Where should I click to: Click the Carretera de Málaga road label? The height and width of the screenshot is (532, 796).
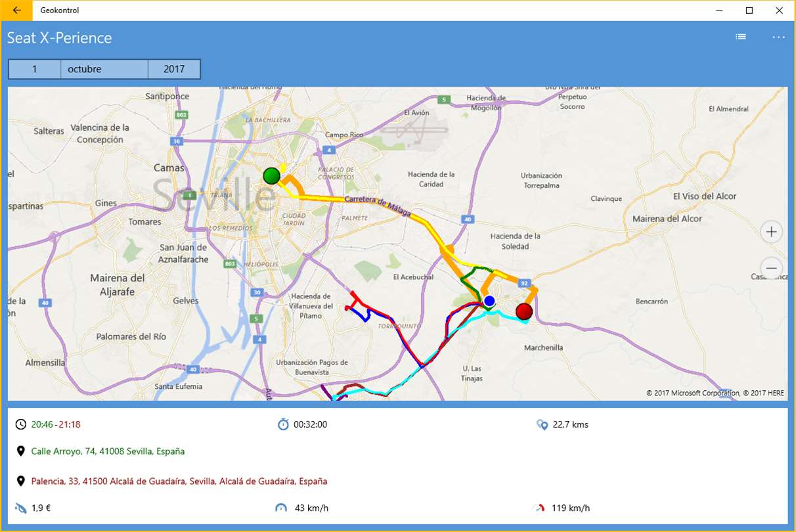coord(378,206)
